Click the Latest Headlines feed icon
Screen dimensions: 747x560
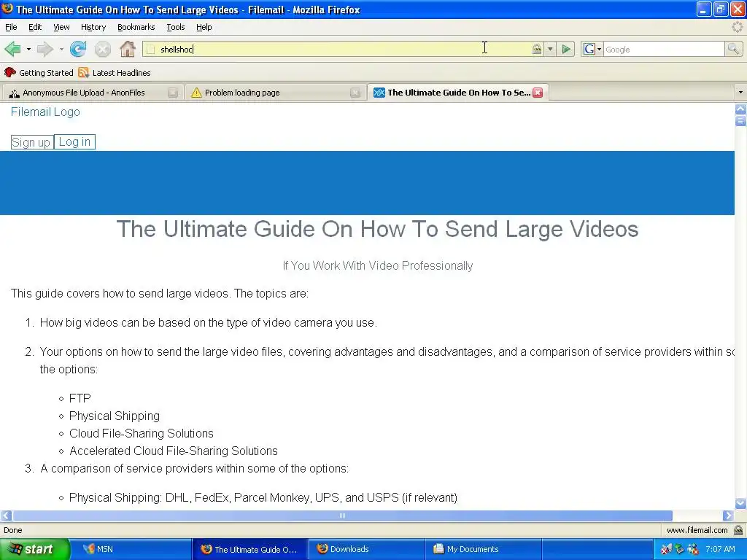click(84, 72)
